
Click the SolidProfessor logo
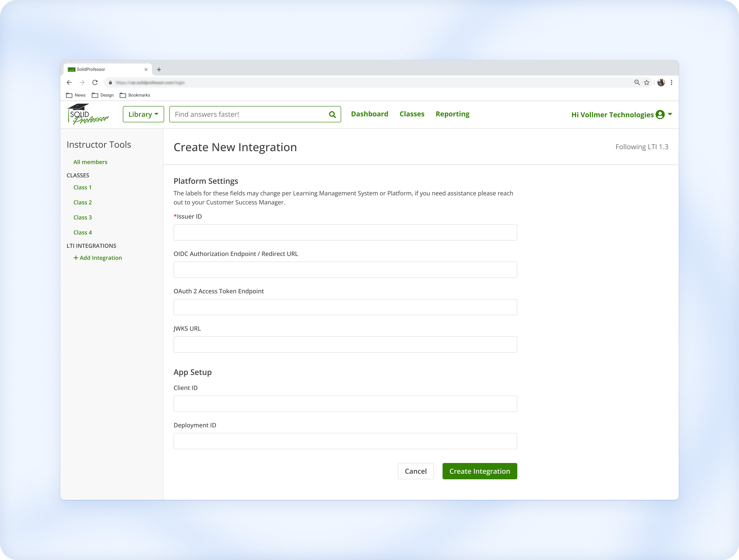tap(87, 114)
